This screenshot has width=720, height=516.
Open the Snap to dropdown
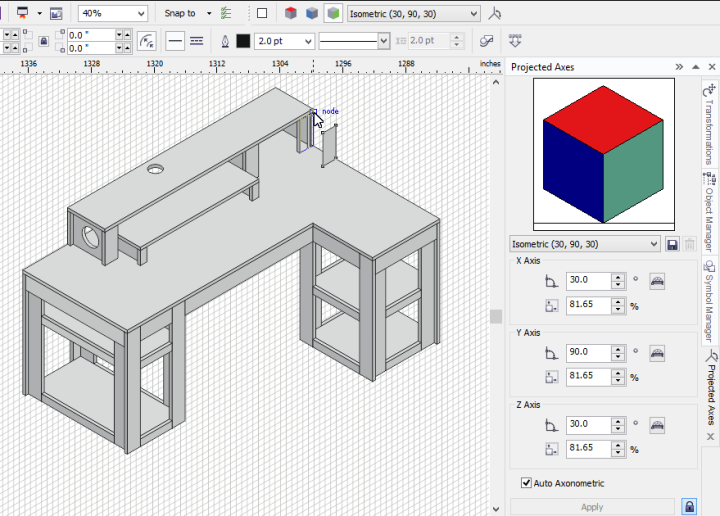click(209, 13)
